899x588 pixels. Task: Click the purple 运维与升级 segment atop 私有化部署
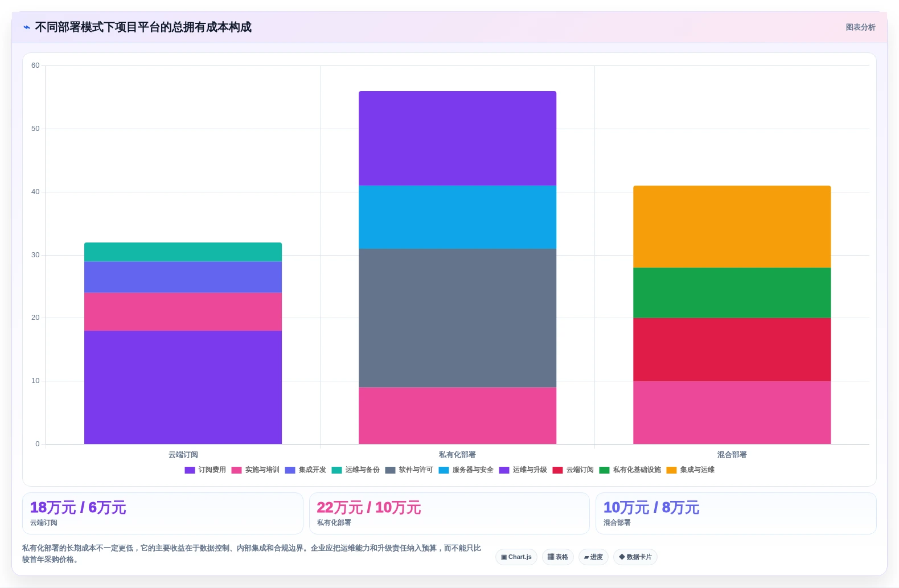(x=457, y=138)
